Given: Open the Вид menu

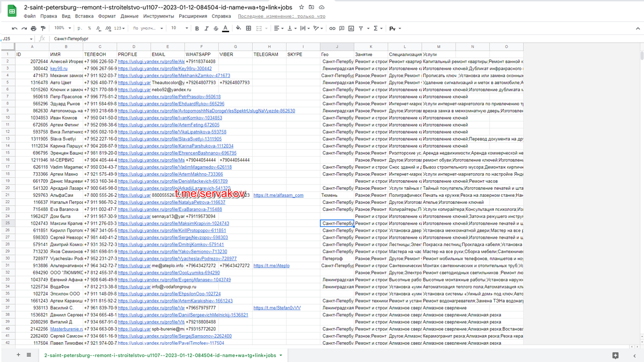Looking at the screenshot, I should pos(66,16).
